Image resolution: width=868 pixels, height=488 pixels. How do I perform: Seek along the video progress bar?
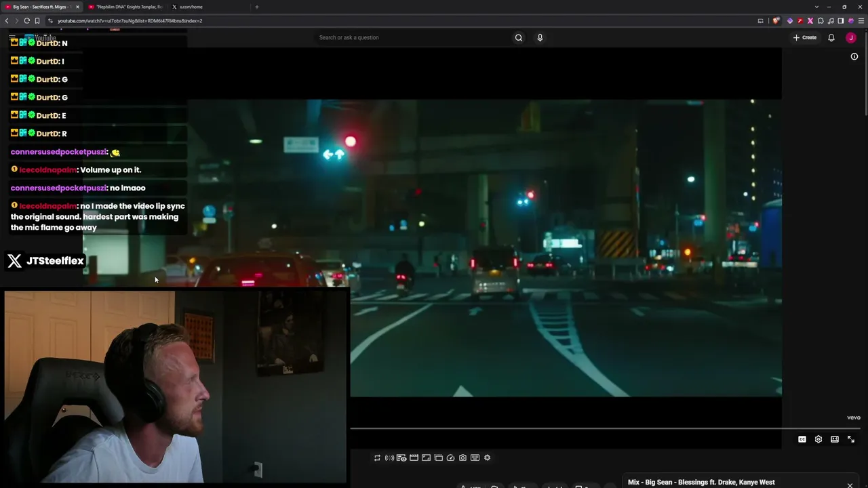click(x=605, y=428)
